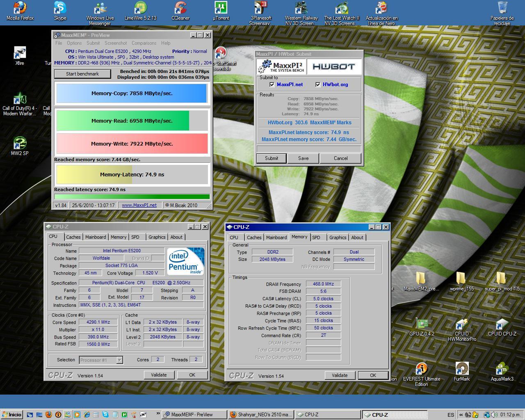Switch to Caches tab in left CPU-Z window

point(73,237)
